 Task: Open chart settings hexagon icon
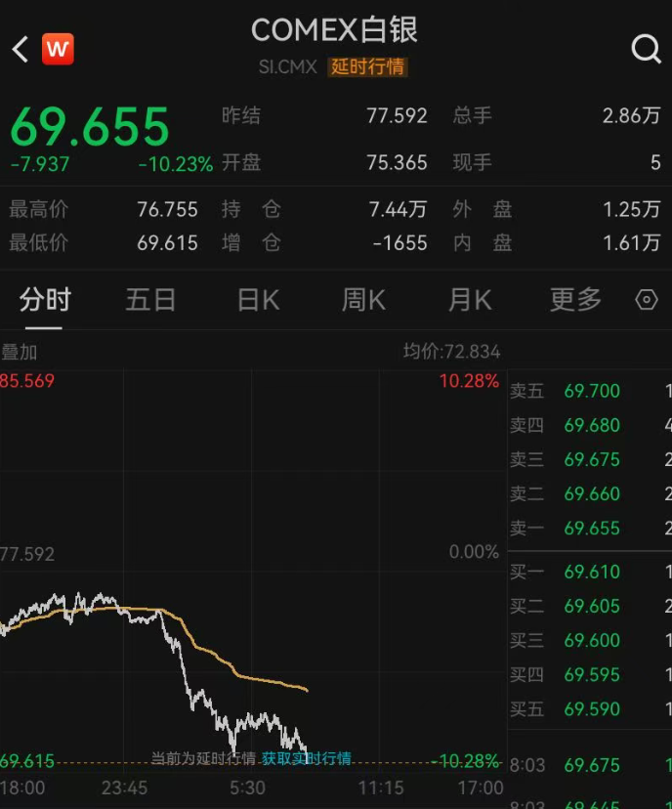(x=647, y=300)
